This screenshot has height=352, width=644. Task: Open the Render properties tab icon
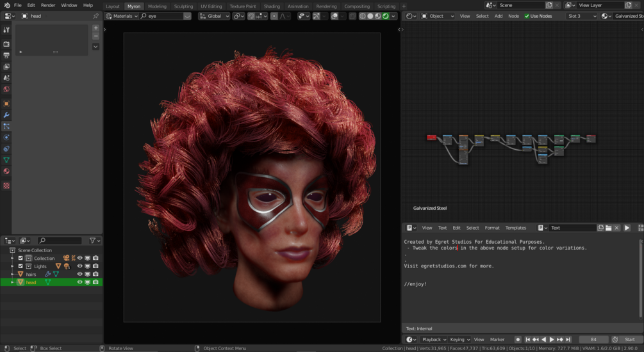point(6,44)
